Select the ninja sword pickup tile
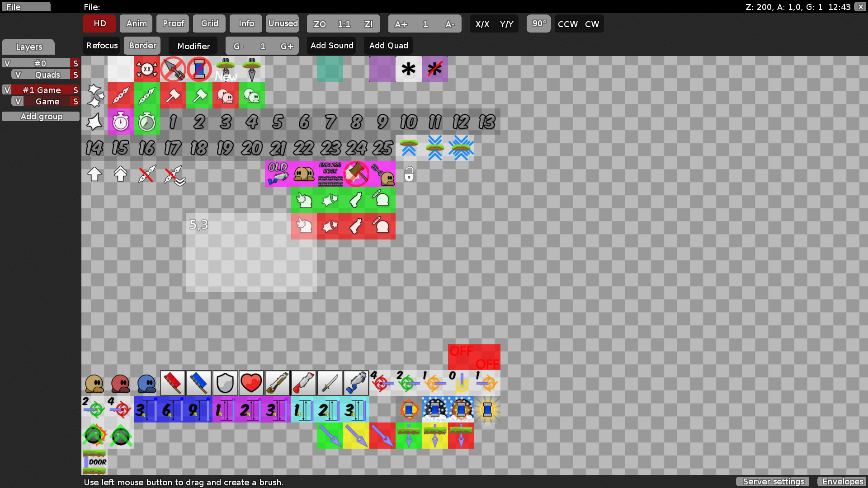The width and height of the screenshot is (868, 488). click(330, 383)
